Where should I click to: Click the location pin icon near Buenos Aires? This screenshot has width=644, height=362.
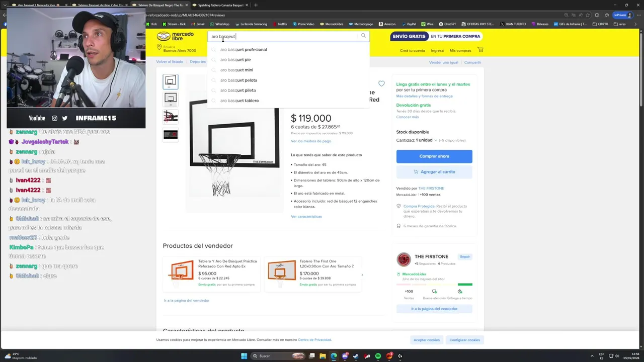159,47
